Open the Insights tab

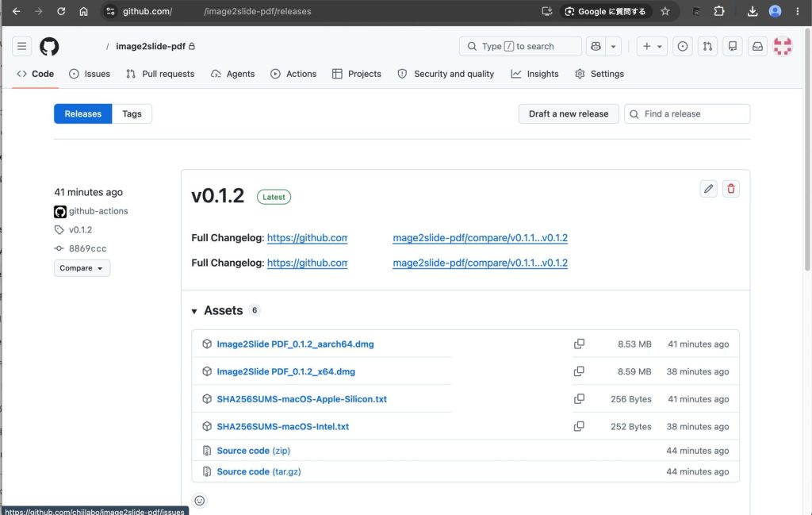coord(535,74)
